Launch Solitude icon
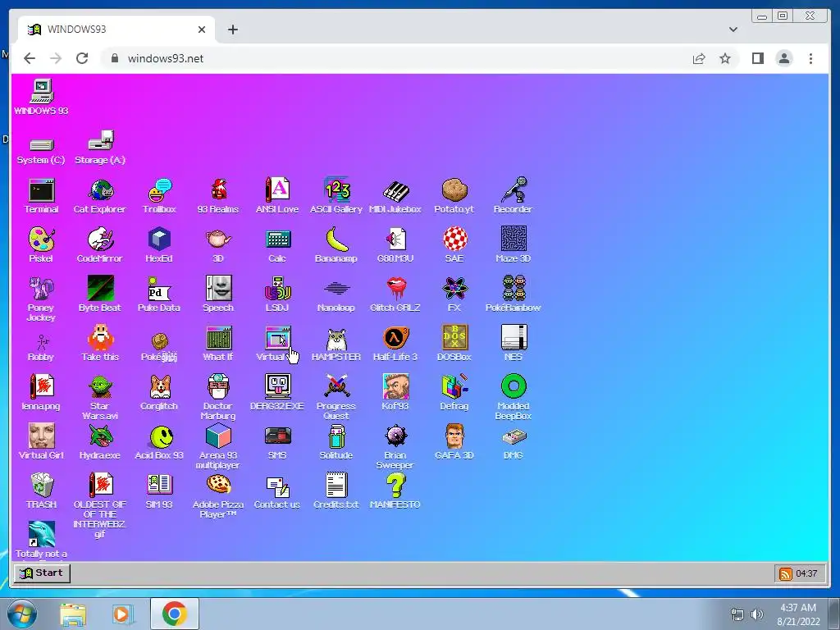Screen dimensions: 840x630 tap(336, 436)
